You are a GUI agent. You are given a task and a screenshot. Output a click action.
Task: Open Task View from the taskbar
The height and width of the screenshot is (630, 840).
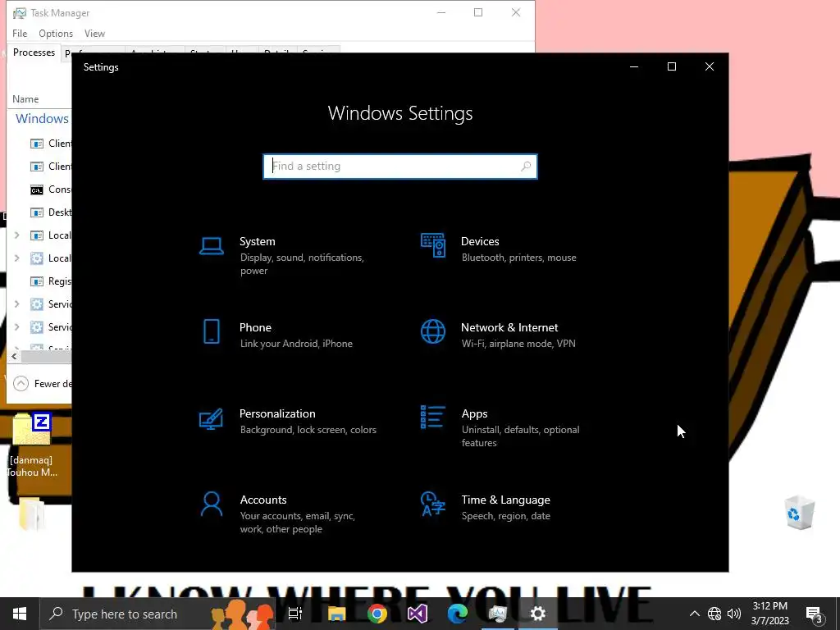pyautogui.click(x=295, y=614)
